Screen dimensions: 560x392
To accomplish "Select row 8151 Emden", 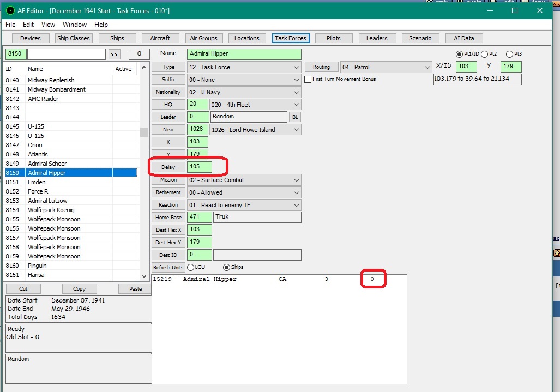I will pyautogui.click(x=71, y=182).
